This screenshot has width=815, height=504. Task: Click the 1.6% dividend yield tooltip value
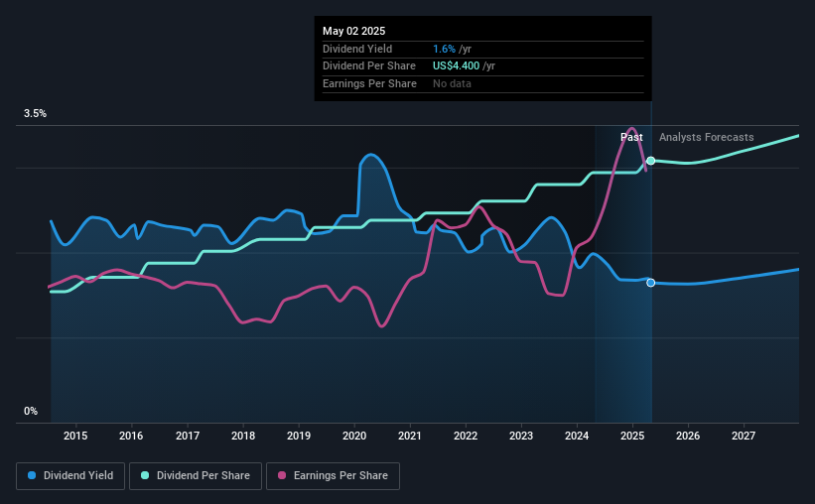[x=444, y=49]
